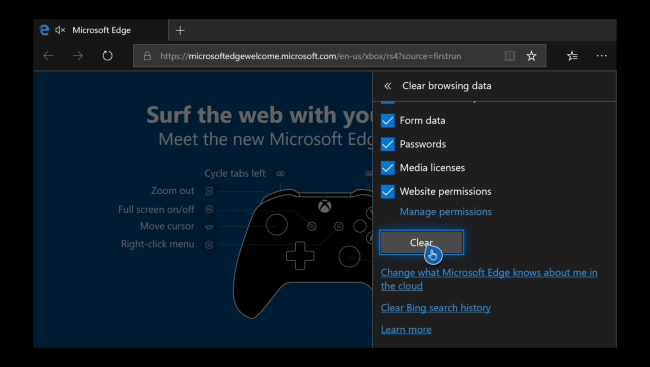Uncheck the Website permissions checkbox
650x367 pixels.
pyautogui.click(x=388, y=192)
